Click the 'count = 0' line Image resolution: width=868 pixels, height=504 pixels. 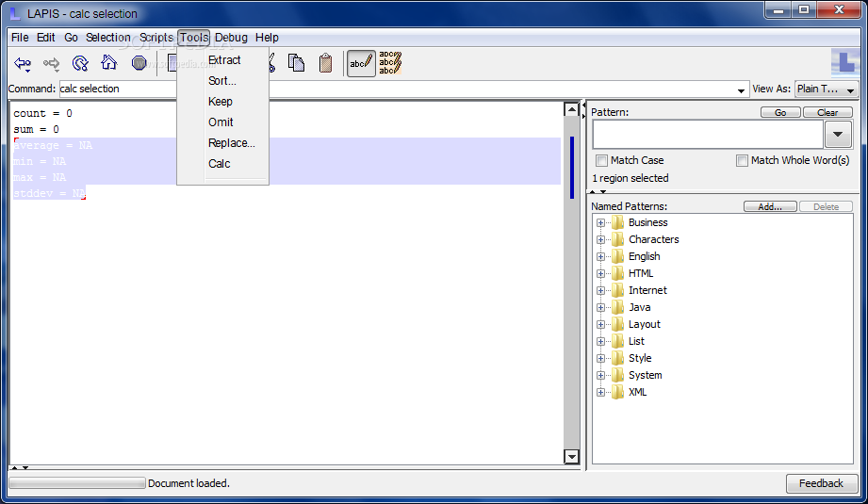[x=42, y=113]
